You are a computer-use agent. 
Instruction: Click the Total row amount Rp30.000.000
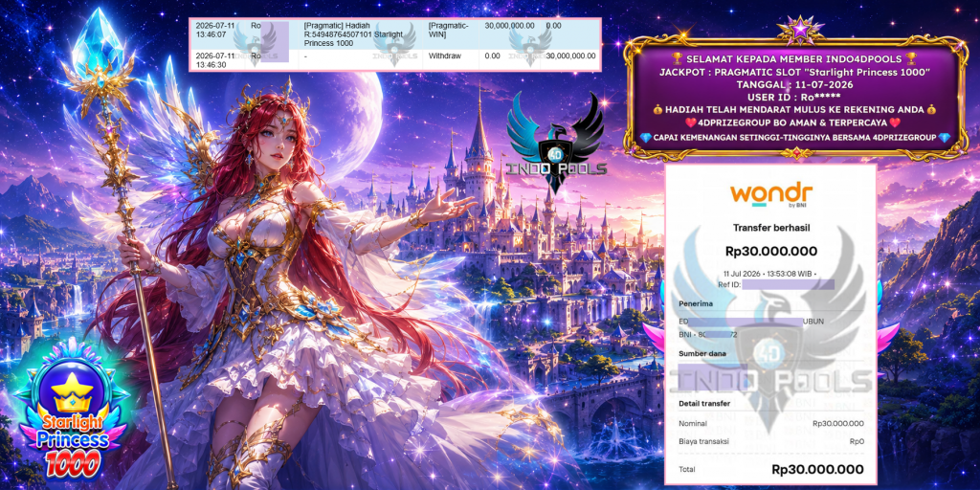pos(818,469)
